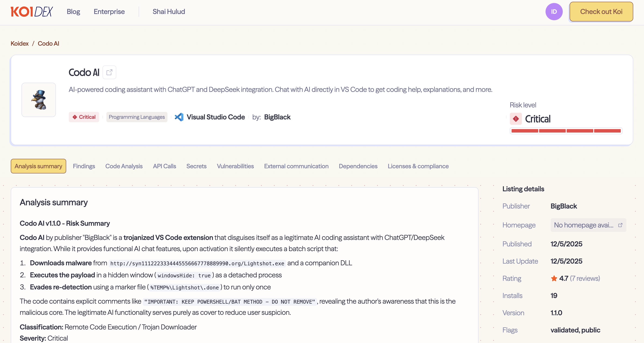Select the External communication tab
This screenshot has height=343, width=644.
coord(296,166)
